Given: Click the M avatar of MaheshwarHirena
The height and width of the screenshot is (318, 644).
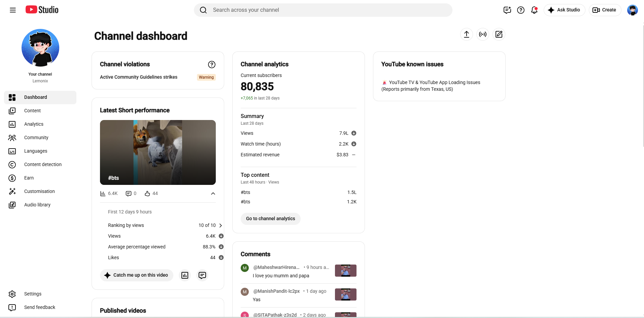Looking at the screenshot, I should 245,268.
